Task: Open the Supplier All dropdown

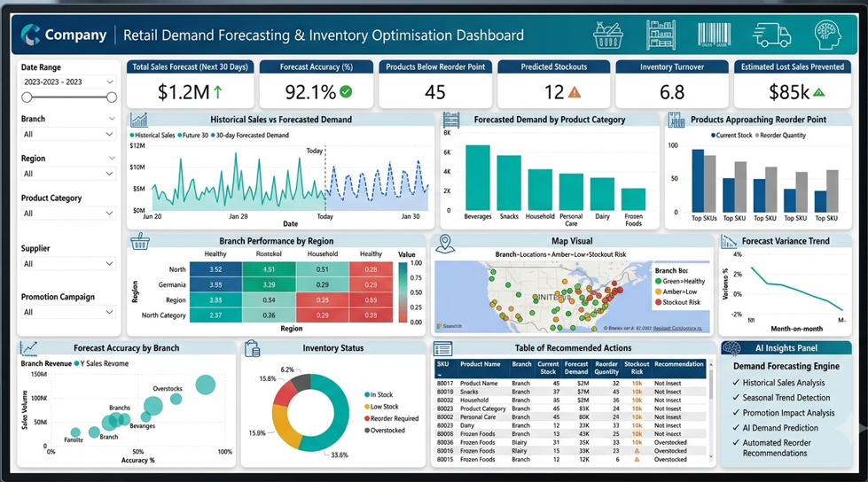Action: click(x=68, y=264)
